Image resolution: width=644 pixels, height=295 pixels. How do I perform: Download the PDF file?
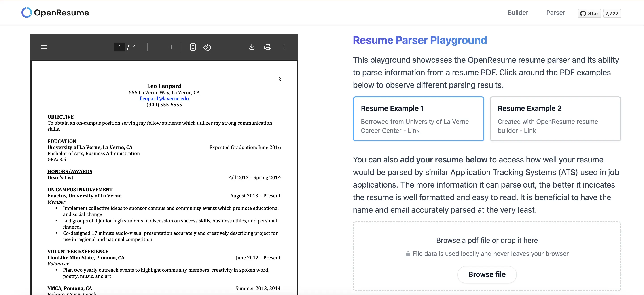click(x=252, y=47)
